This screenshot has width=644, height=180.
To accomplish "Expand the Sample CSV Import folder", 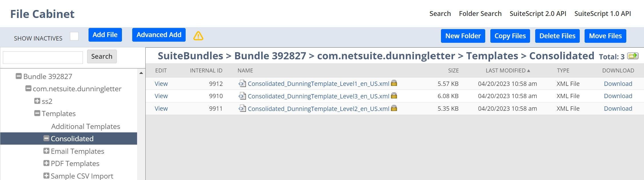I will point(46,175).
